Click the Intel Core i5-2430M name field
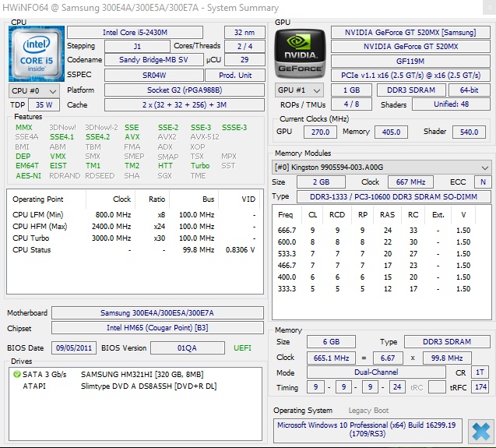Viewport: 496px width, 448px height. pos(135,32)
